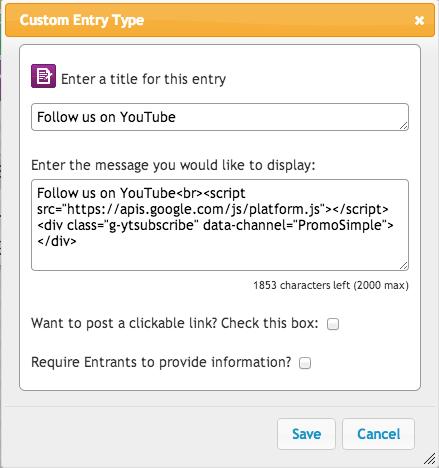Click the dialog's bottom-right resize grip
The height and width of the screenshot is (468, 439).
[430, 459]
